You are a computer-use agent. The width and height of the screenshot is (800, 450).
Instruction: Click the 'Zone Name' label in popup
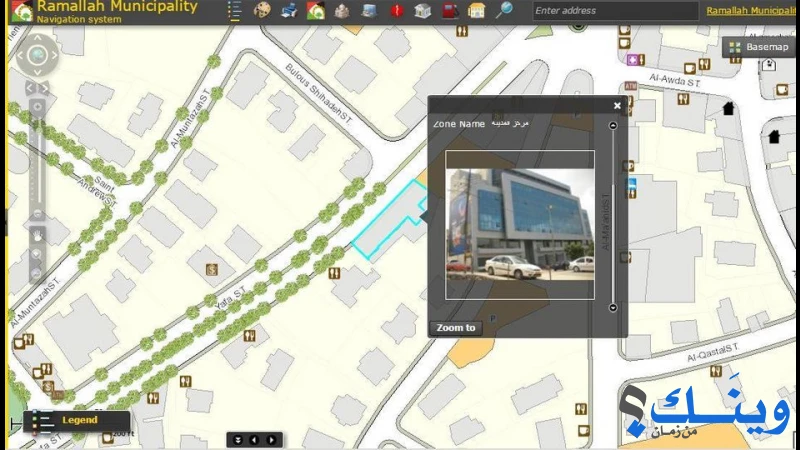coord(459,123)
